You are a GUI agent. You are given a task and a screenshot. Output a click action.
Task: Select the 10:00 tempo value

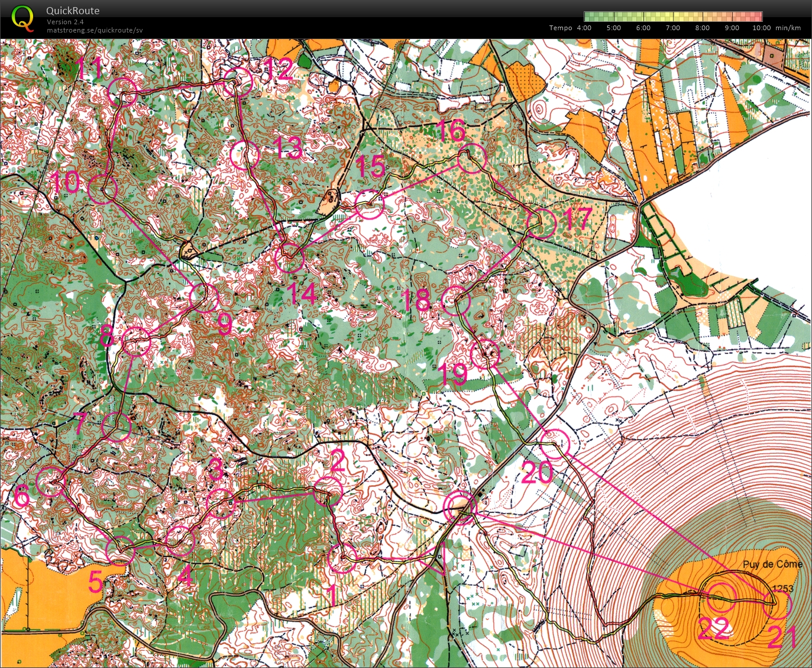click(x=762, y=28)
